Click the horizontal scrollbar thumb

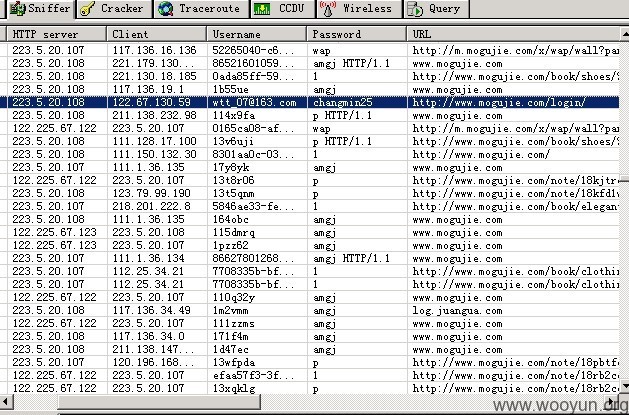[x=160, y=401]
